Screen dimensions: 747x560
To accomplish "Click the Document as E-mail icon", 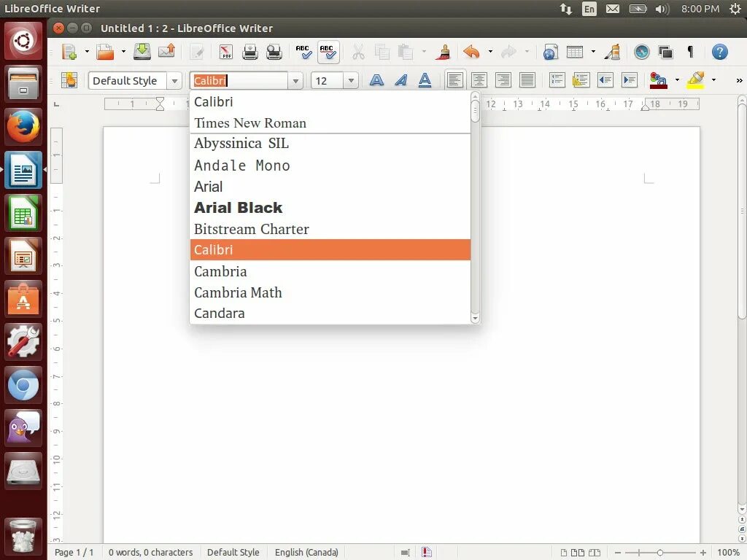I will [x=166, y=52].
